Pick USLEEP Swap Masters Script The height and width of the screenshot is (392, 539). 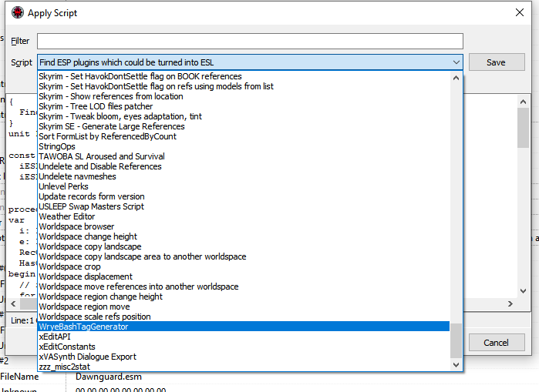[91, 206]
